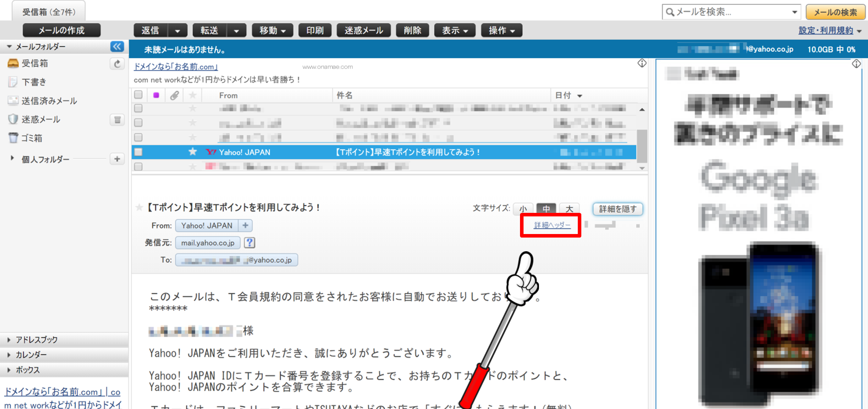868x409 pixels.
Task: Tick the checkbox of the last visible mail row
Action: 138,167
